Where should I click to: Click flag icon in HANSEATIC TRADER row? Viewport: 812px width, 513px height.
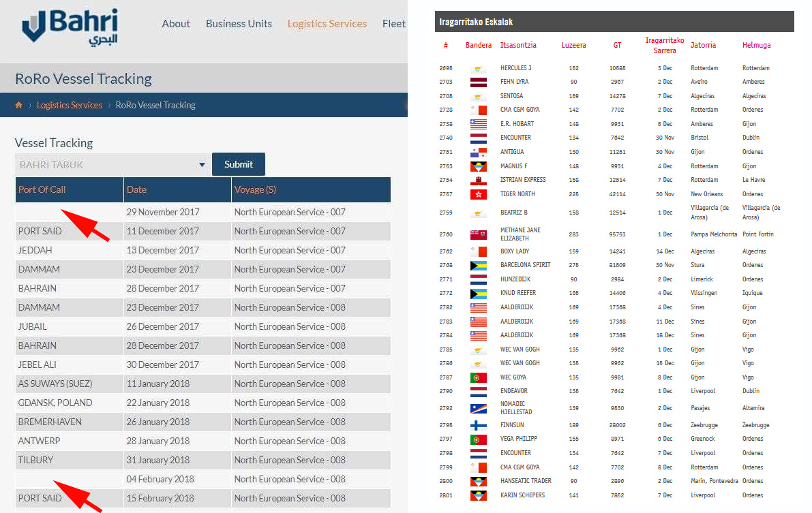coord(479,482)
